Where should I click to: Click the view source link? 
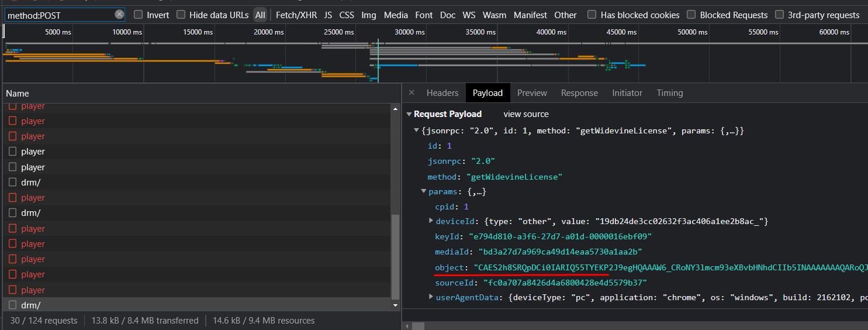526,114
